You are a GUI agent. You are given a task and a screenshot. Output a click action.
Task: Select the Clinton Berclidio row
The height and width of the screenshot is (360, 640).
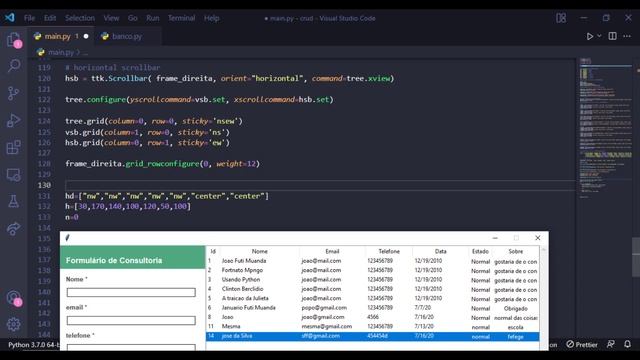tap(372, 289)
